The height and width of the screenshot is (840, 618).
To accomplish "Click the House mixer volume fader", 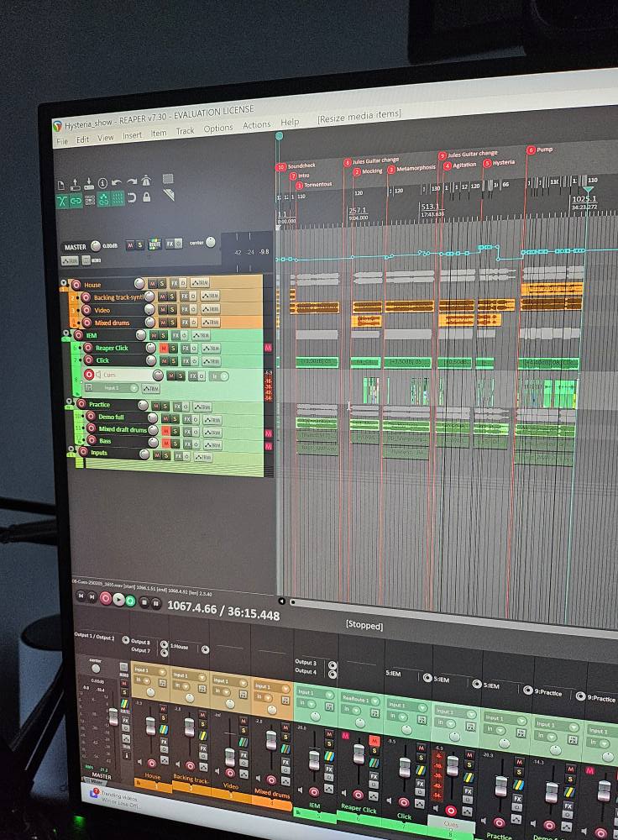I will coord(150,726).
